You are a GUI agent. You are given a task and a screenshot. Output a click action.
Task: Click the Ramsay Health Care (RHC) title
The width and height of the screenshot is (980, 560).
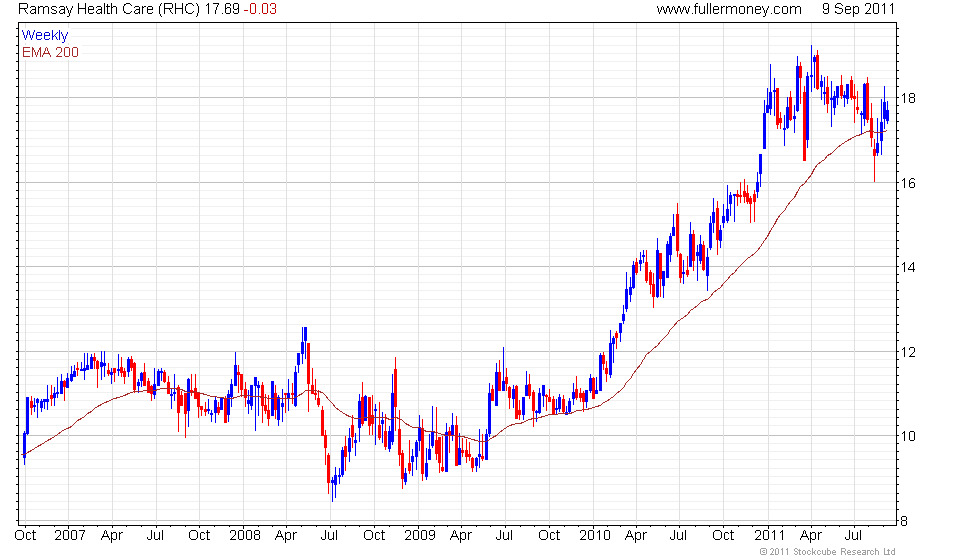[x=109, y=9]
